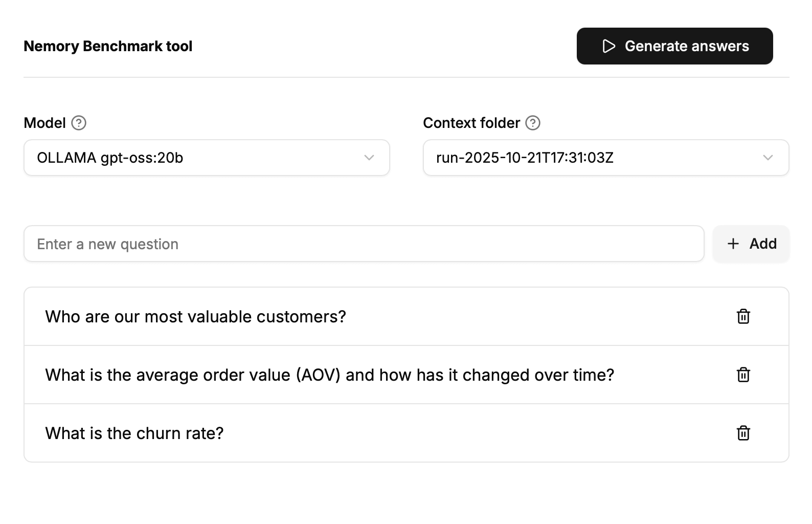Click the help icon beside Context folder

(533, 123)
